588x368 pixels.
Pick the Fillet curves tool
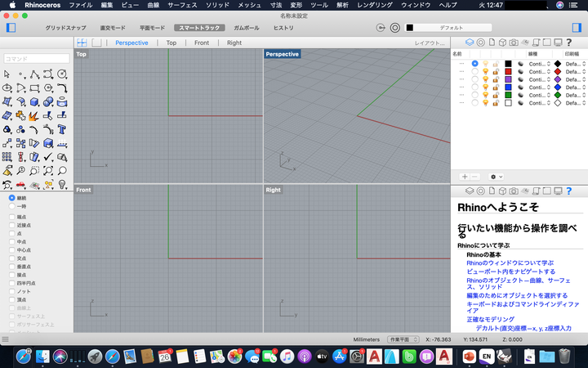pyautogui.click(x=62, y=88)
